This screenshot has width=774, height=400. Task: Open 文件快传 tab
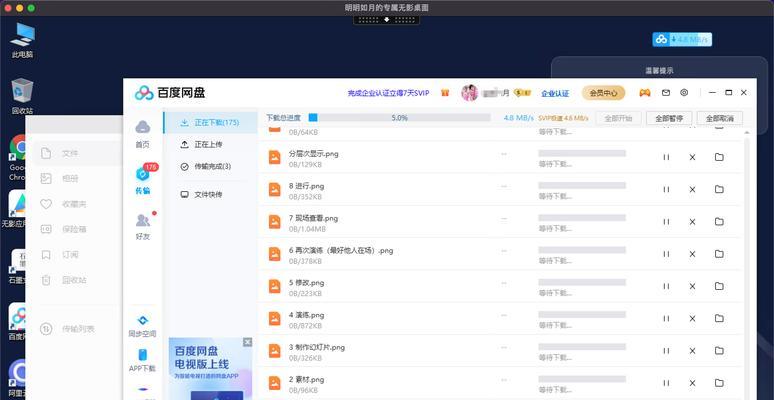point(210,195)
